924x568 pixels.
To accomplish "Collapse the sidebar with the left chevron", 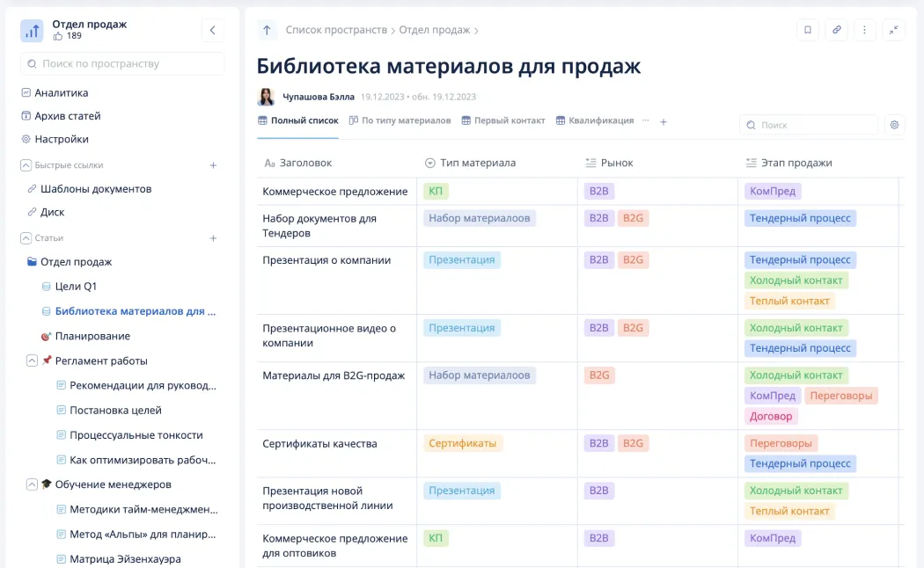I will coord(213,30).
